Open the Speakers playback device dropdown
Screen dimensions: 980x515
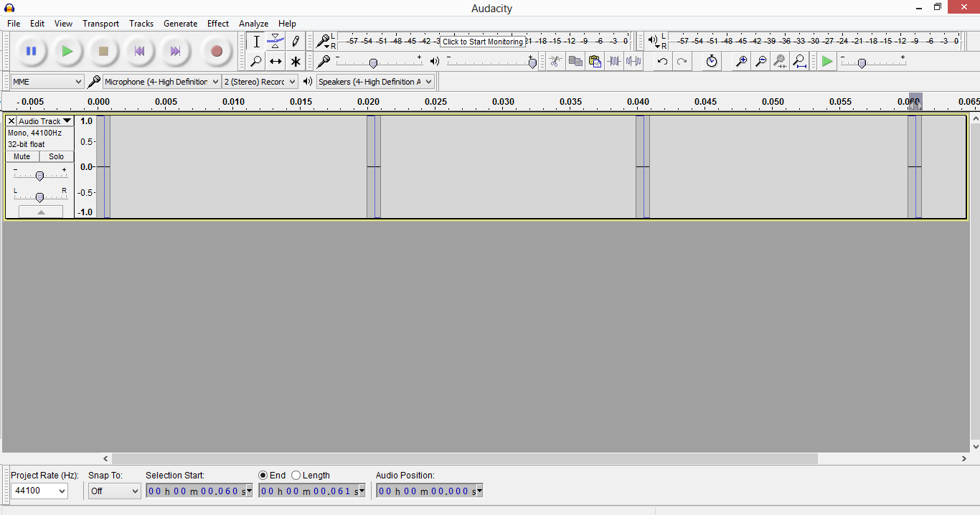pos(375,82)
